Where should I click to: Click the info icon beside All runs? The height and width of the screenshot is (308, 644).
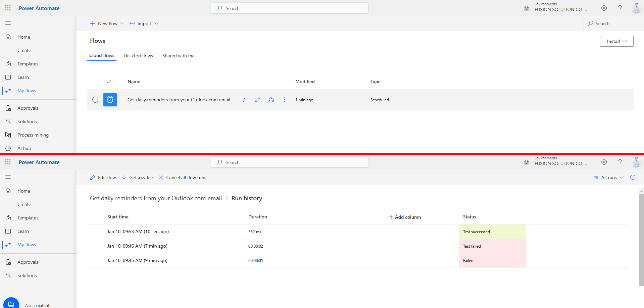(633, 177)
